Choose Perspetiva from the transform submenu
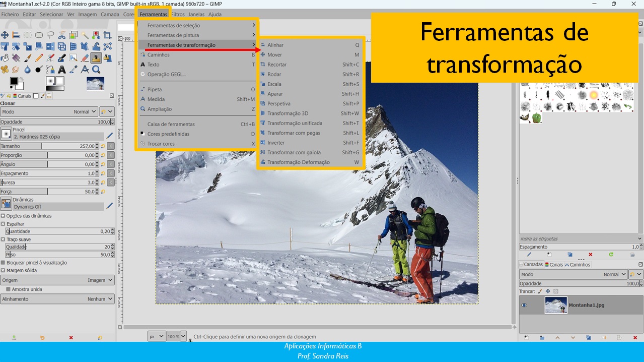 click(279, 104)
